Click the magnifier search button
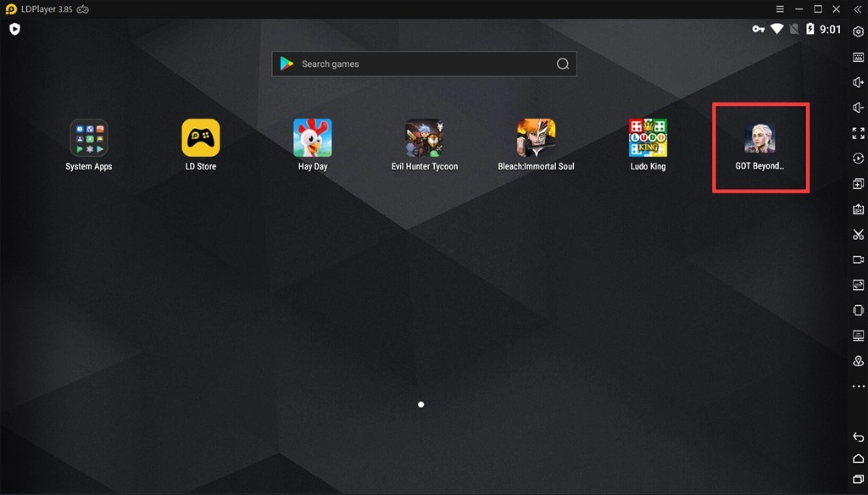The image size is (868, 495). pyautogui.click(x=563, y=64)
